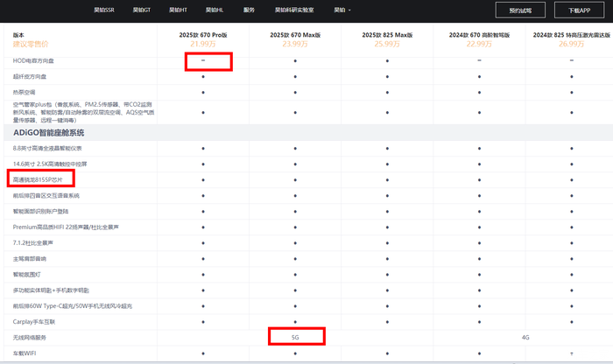Image resolution: width=613 pixels, height=364 pixels.
Task: Select the 2024款 670 高阶智驾版 column
Action: point(478,34)
